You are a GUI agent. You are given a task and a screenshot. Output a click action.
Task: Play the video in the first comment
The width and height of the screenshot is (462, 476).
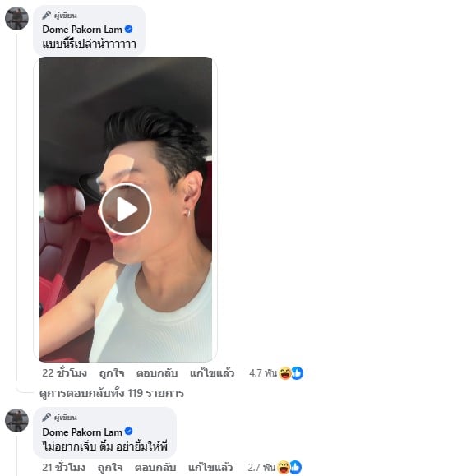[x=126, y=209]
